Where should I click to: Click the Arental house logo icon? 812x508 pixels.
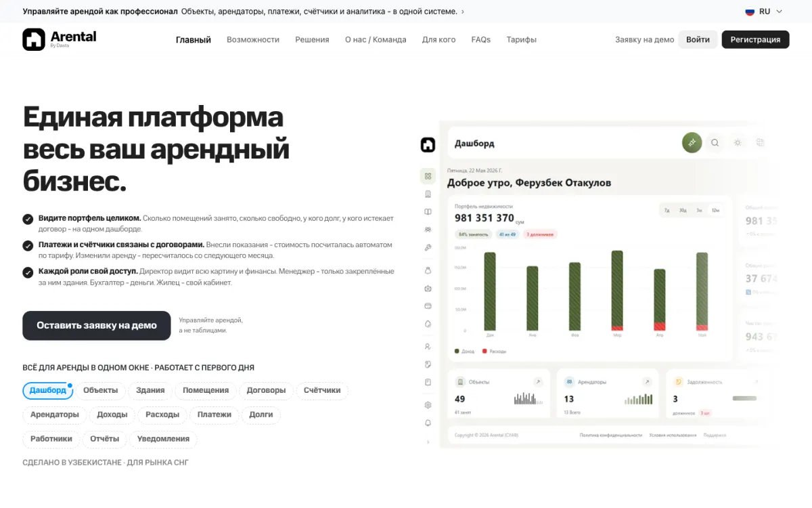click(33, 39)
